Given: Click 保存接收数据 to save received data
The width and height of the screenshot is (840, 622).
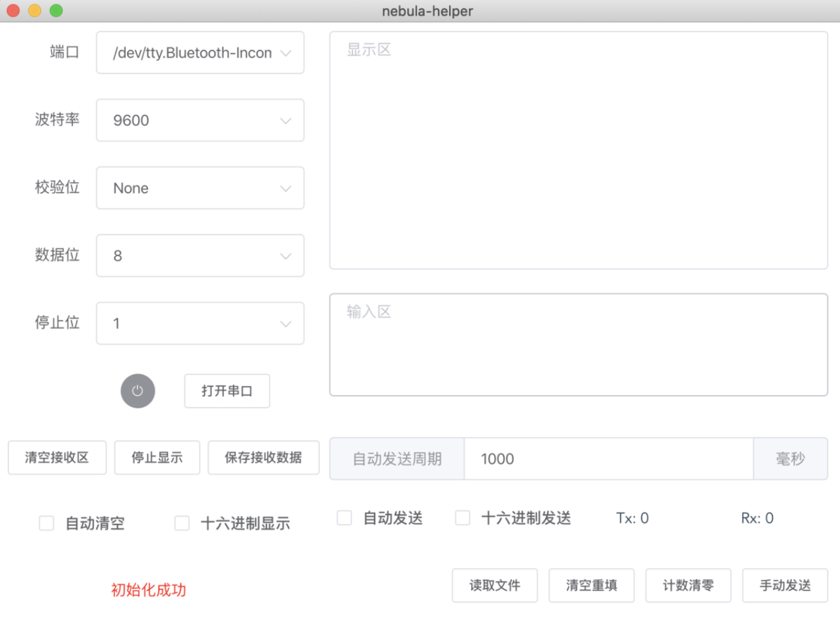Looking at the screenshot, I should point(263,458).
